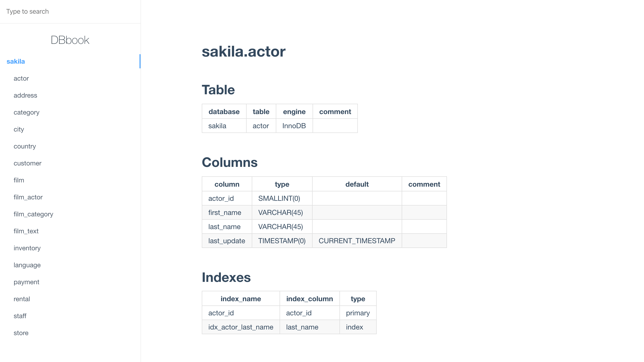
Task: Click the DBbook logo heading
Action: (x=70, y=40)
